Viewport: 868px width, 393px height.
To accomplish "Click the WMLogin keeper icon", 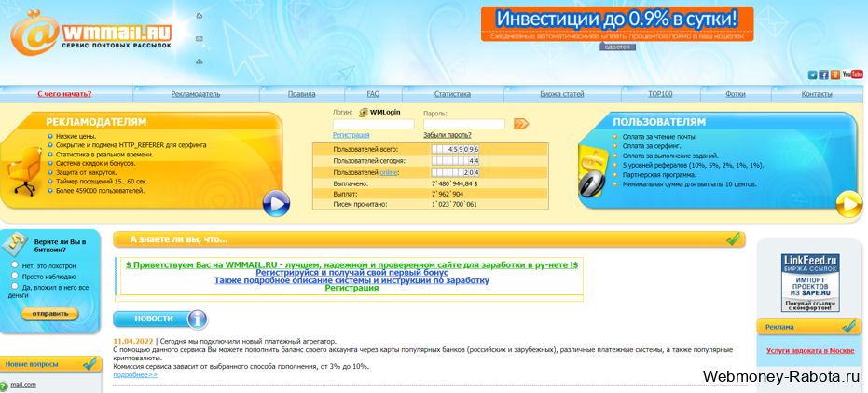I will coord(364,112).
